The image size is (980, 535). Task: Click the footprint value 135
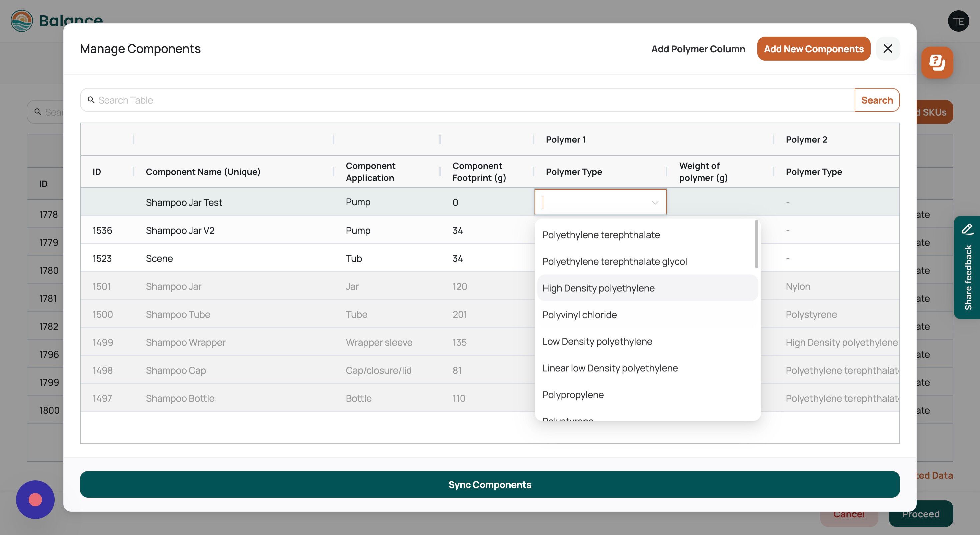[x=460, y=342]
